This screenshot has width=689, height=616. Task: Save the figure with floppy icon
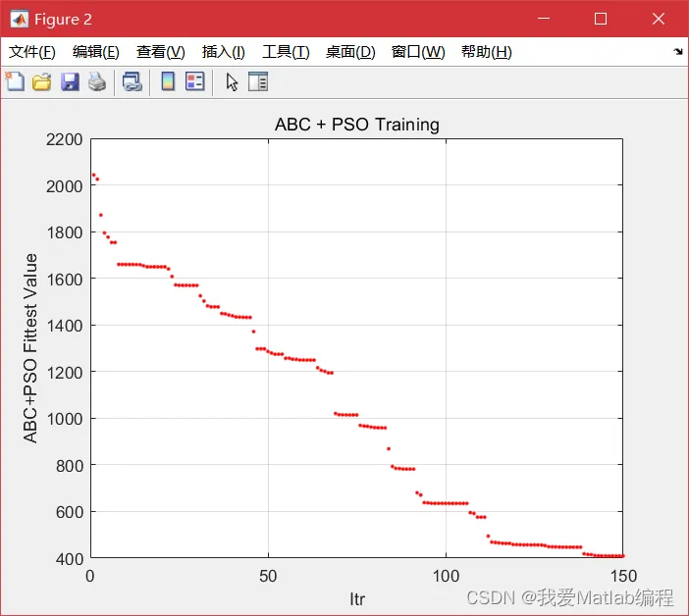(x=70, y=82)
